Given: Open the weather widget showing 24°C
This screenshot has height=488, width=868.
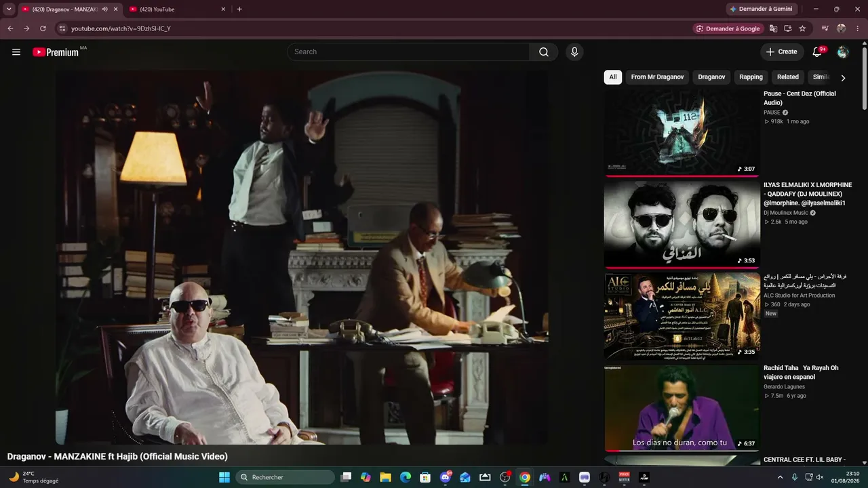Looking at the screenshot, I should 33,477.
